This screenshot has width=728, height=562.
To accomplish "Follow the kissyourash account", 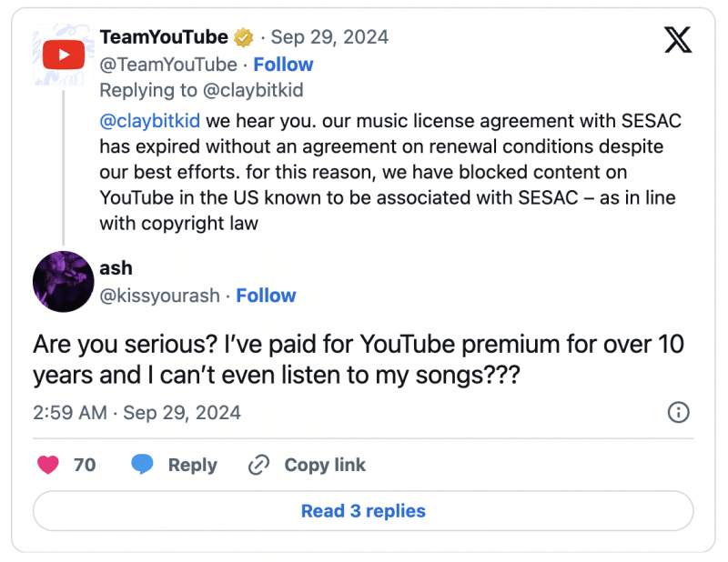I will [266, 296].
